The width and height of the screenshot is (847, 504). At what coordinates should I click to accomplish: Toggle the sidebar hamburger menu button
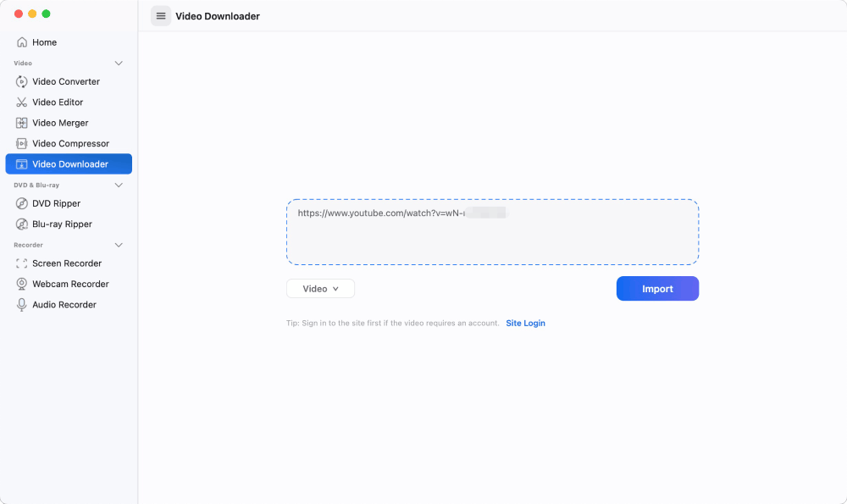pyautogui.click(x=161, y=16)
